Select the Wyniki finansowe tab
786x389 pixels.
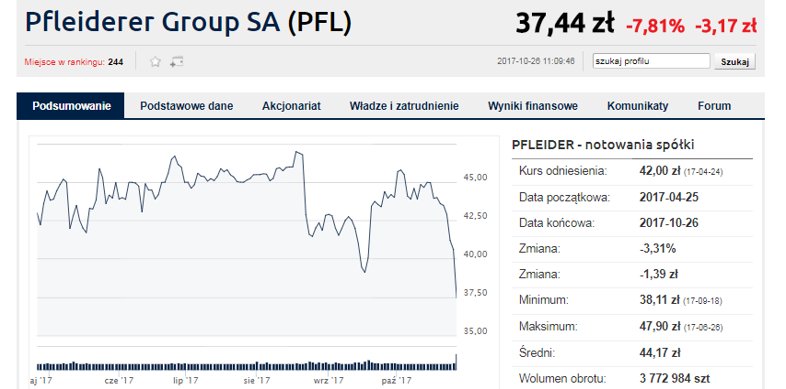pyautogui.click(x=533, y=106)
